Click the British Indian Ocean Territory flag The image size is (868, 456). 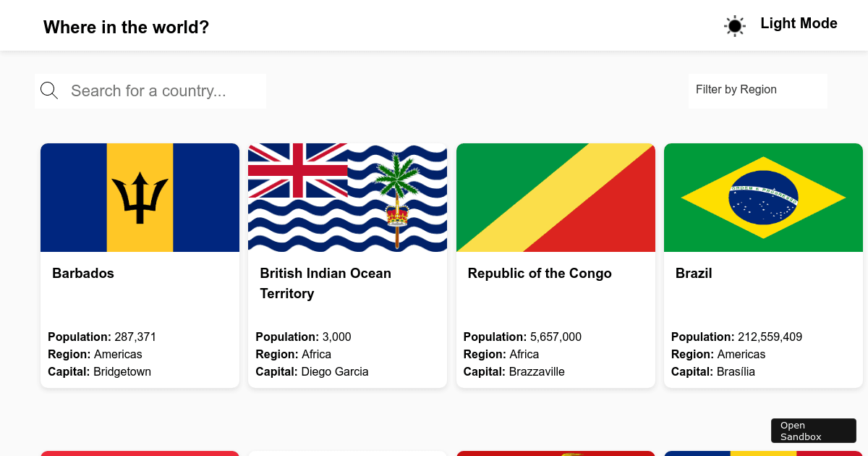coord(347,198)
